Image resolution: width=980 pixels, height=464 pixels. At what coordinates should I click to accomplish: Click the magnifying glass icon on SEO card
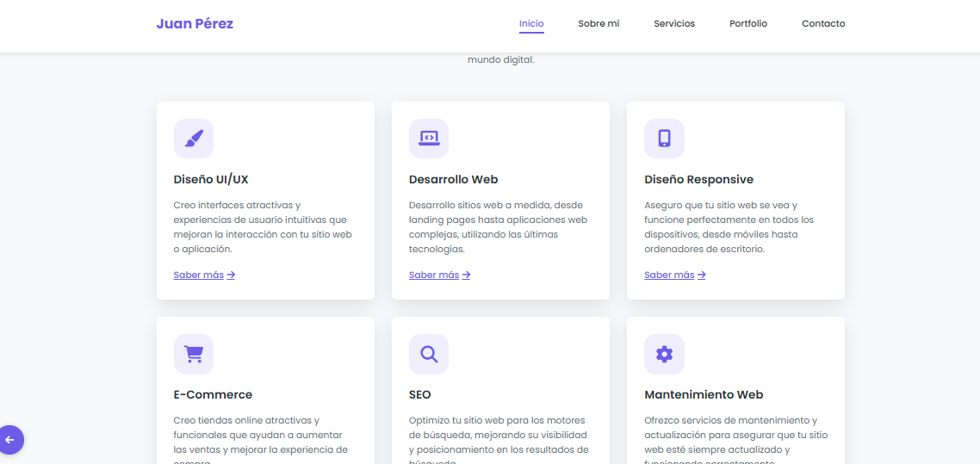pyautogui.click(x=429, y=354)
